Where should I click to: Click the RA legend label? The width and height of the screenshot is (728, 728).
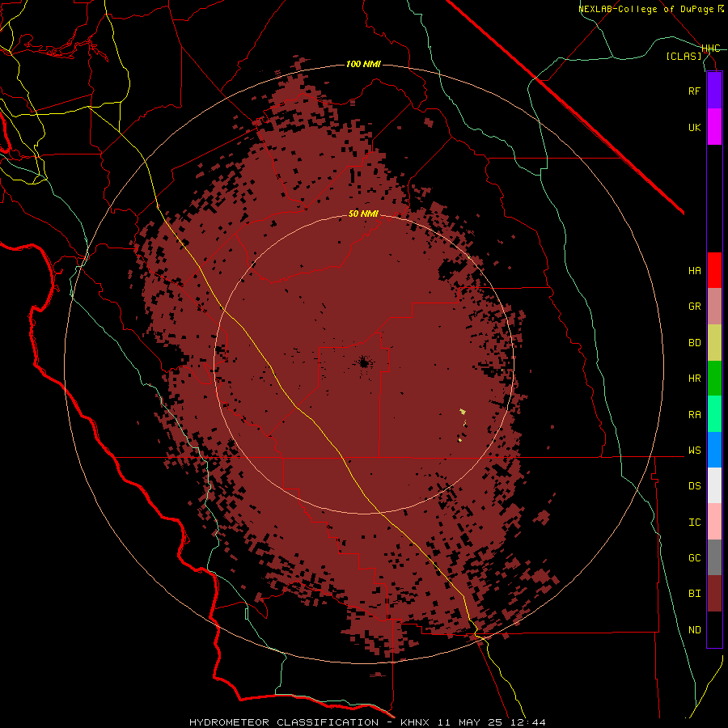click(x=694, y=415)
